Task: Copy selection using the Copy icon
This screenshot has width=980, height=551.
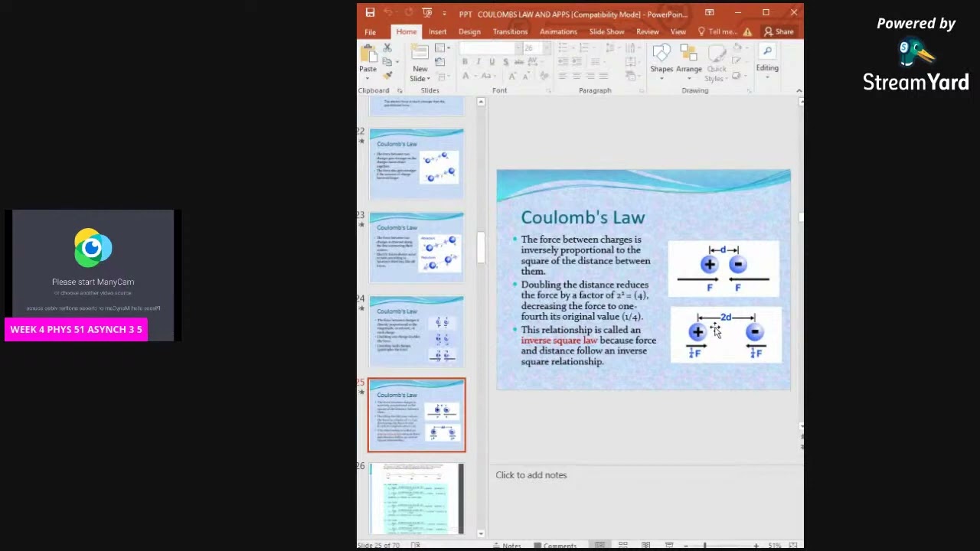Action: [x=387, y=61]
